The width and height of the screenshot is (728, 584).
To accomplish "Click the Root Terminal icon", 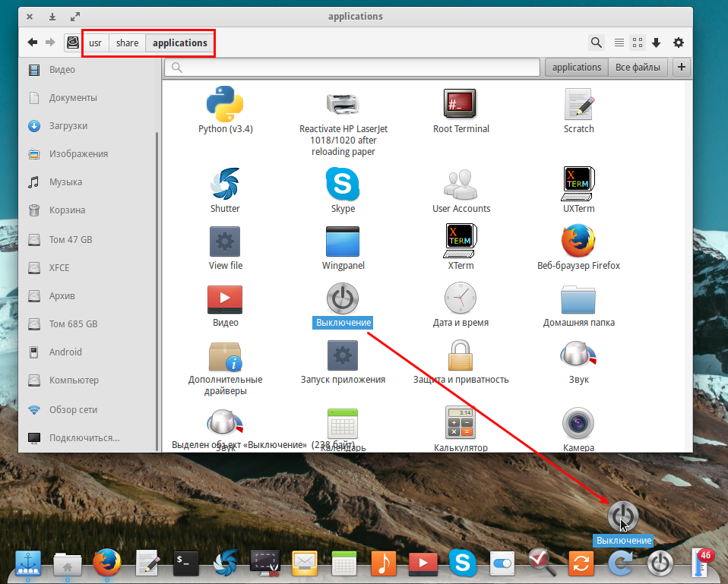I will pos(460,103).
